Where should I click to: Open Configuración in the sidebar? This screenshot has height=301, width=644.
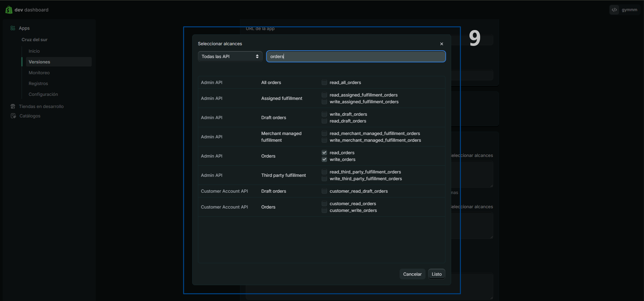point(43,94)
